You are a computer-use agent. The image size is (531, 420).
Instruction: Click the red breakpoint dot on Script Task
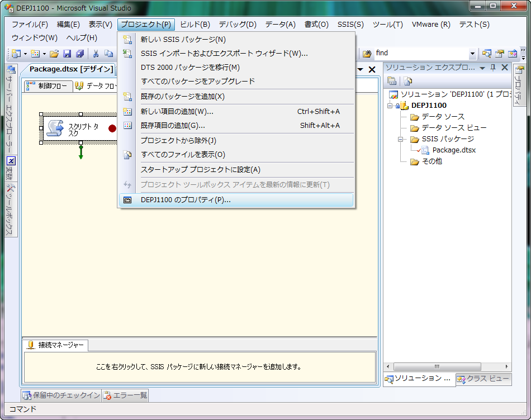(112, 128)
